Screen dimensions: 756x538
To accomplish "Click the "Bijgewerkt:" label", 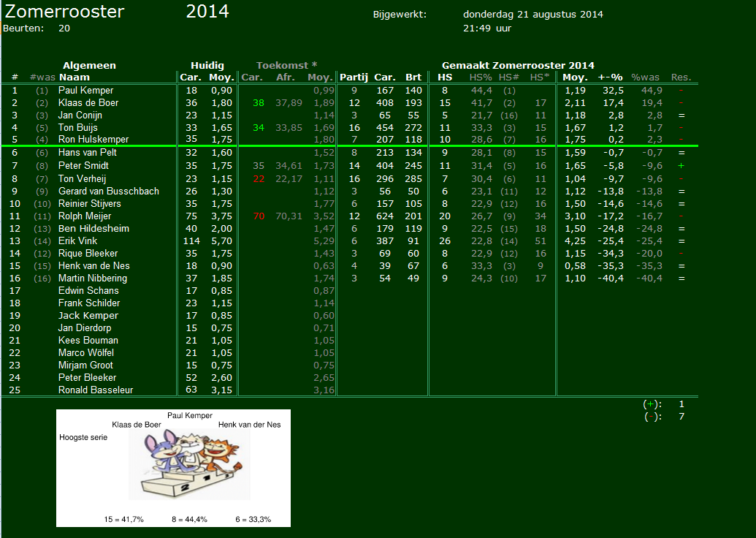I will [400, 15].
